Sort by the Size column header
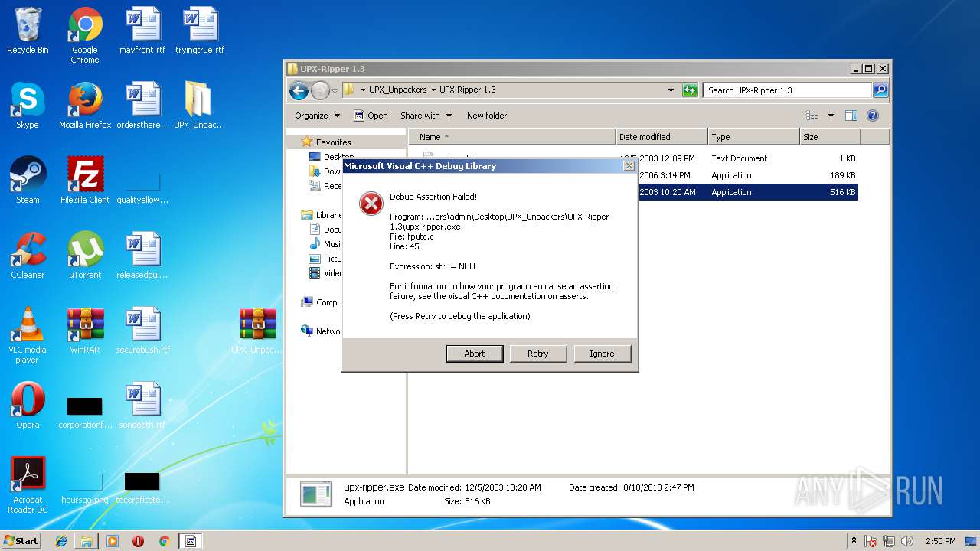The image size is (980, 551). point(830,137)
